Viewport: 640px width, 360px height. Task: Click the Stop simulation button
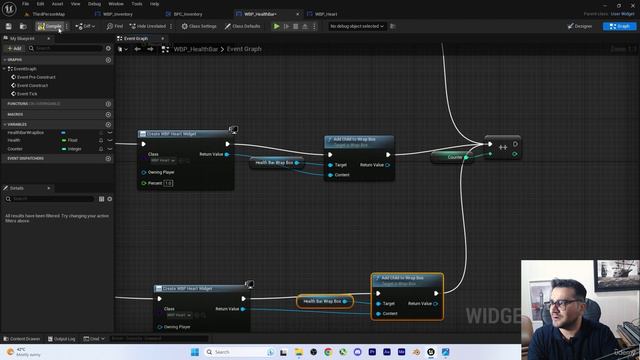296,26
